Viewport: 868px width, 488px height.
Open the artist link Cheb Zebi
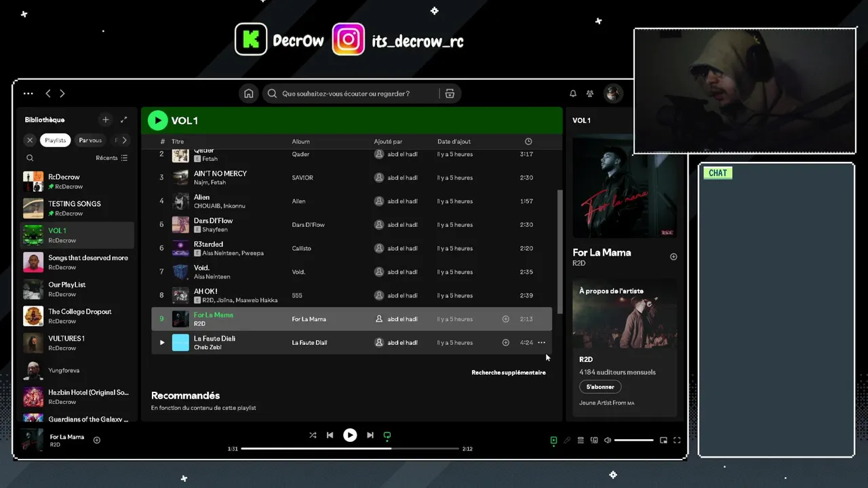208,347
